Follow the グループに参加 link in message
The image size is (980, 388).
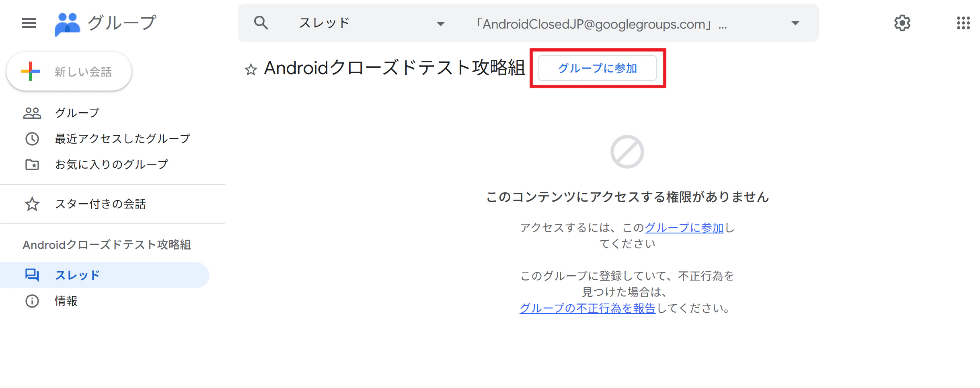click(684, 228)
